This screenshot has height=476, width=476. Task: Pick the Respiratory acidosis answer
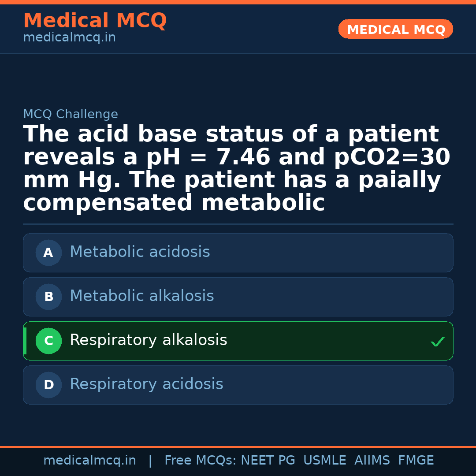[146, 384]
